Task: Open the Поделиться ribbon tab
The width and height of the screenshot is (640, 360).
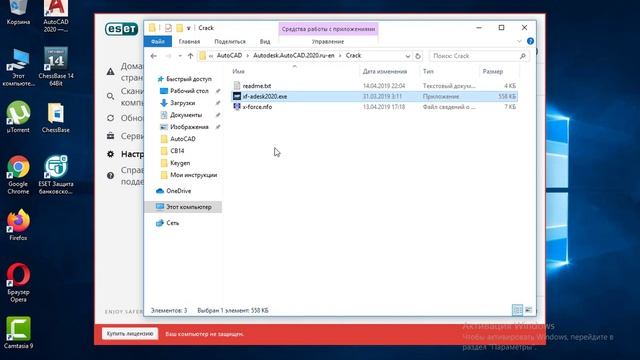Action: click(x=230, y=41)
